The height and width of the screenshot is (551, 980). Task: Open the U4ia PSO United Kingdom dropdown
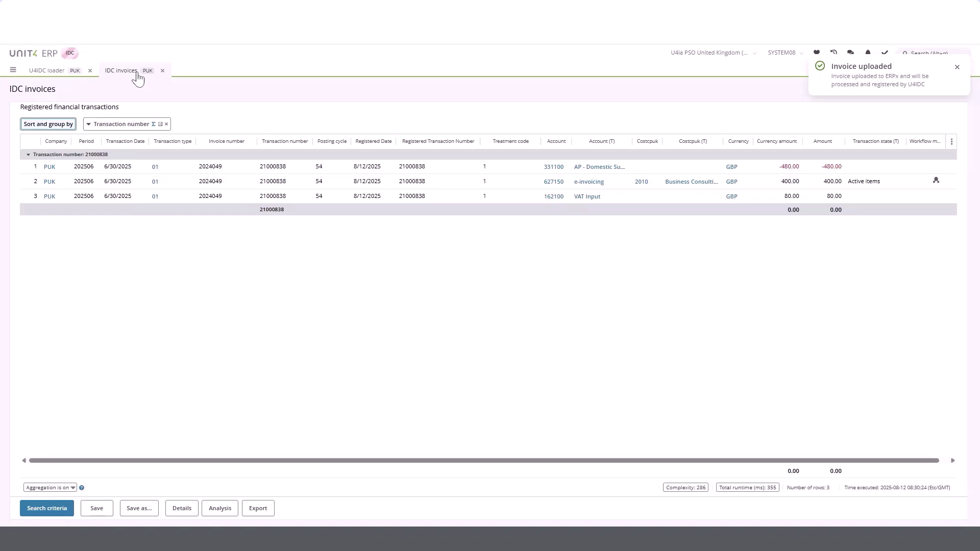713,53
